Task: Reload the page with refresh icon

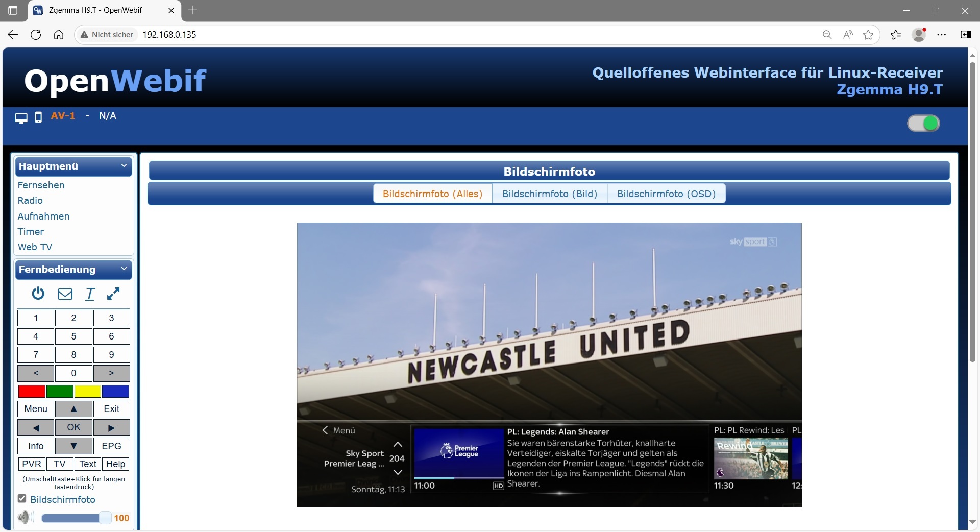Action: (x=36, y=34)
